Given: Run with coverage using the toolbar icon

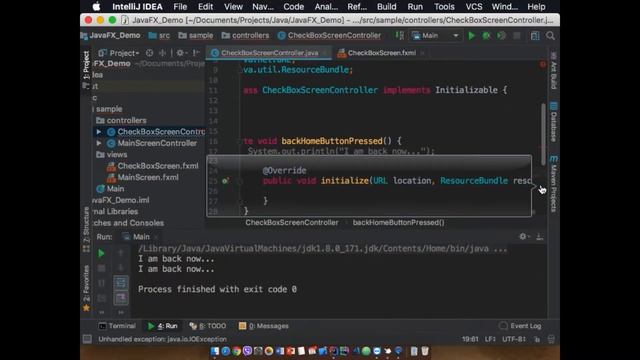Looking at the screenshot, I should (x=501, y=36).
